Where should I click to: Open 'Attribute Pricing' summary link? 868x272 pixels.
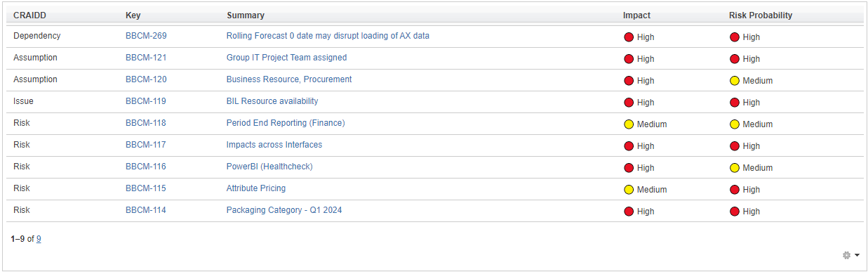256,188
